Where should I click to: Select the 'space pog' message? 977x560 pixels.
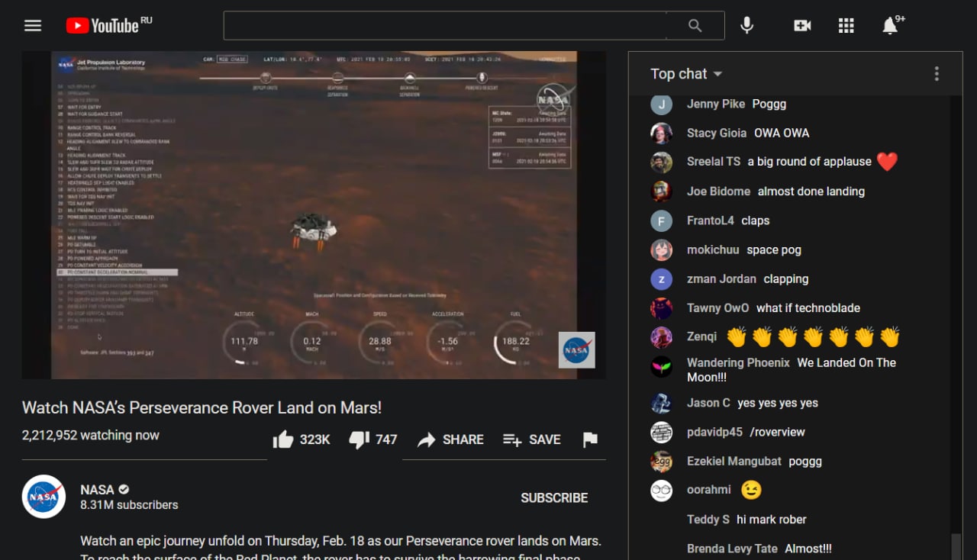[x=774, y=249]
